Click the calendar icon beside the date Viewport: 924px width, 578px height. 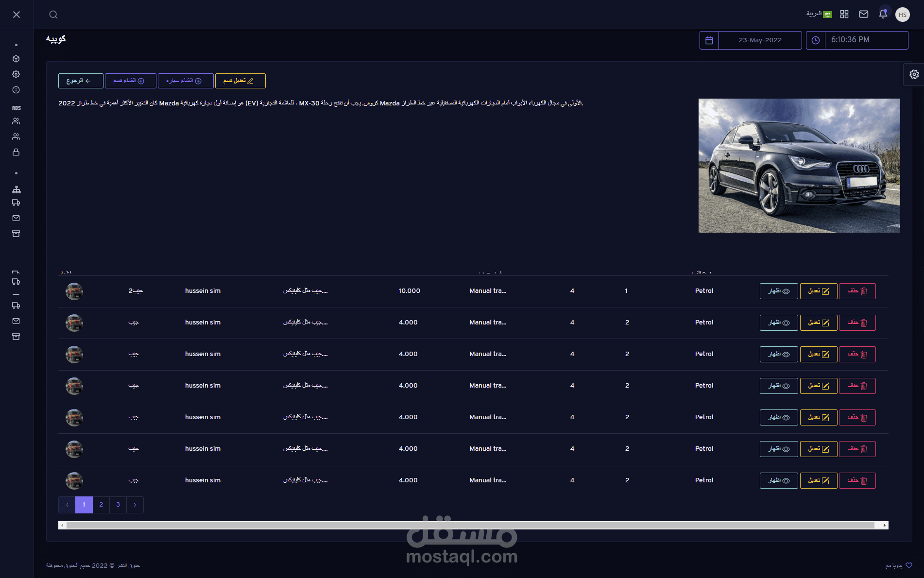(709, 40)
